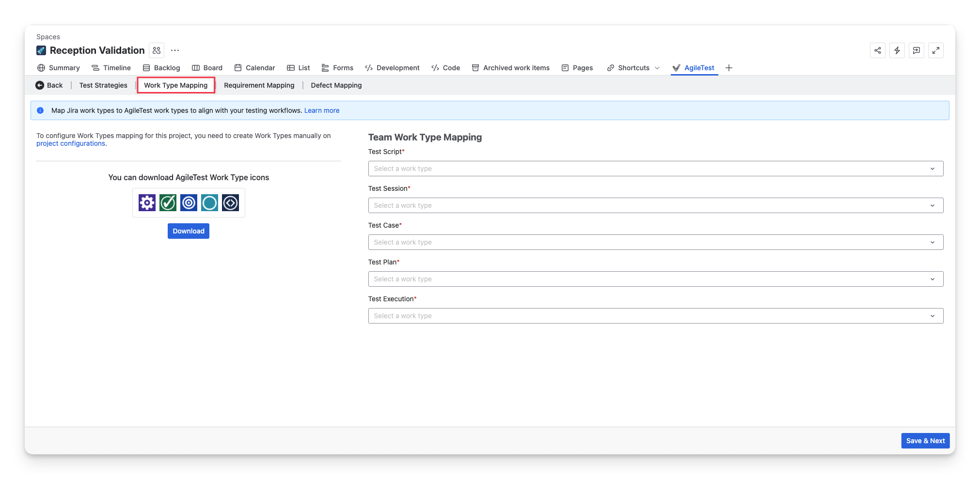This screenshot has height=479, width=980.
Task: Follow the project configurations link
Action: [x=71, y=144]
